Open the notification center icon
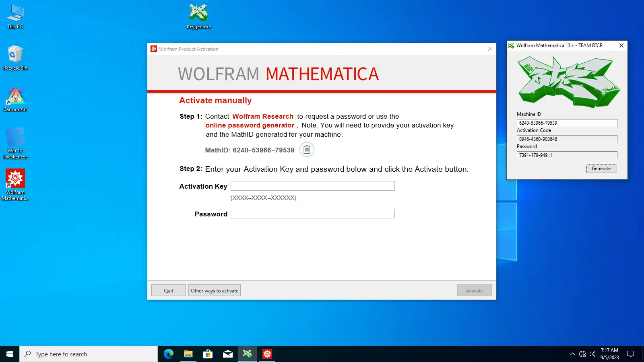This screenshot has height=362, width=644. 631,354
